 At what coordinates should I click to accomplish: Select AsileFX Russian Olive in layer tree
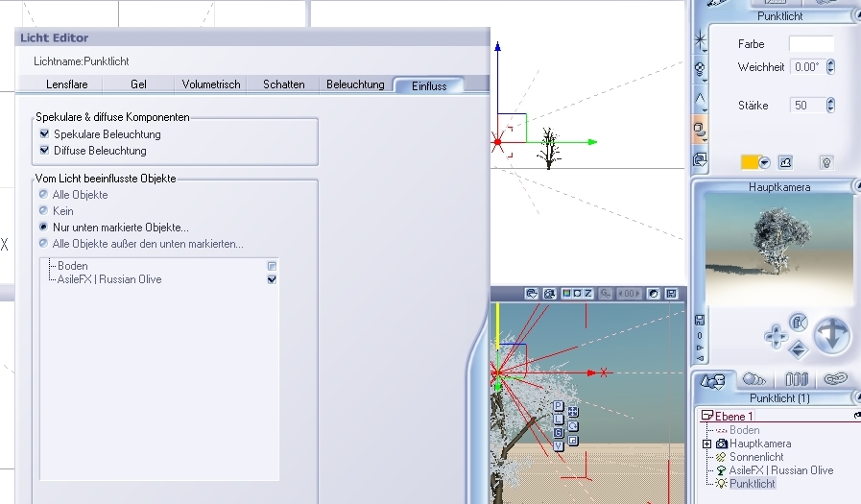coord(780,470)
